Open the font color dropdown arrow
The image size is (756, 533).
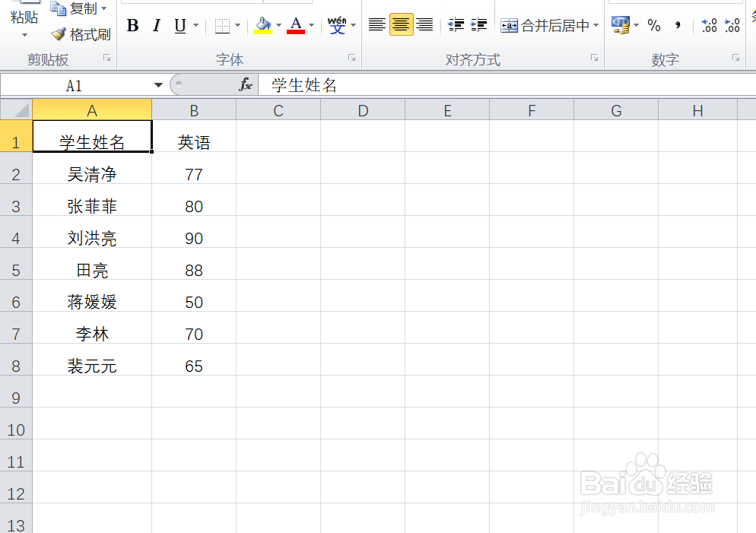coord(310,25)
